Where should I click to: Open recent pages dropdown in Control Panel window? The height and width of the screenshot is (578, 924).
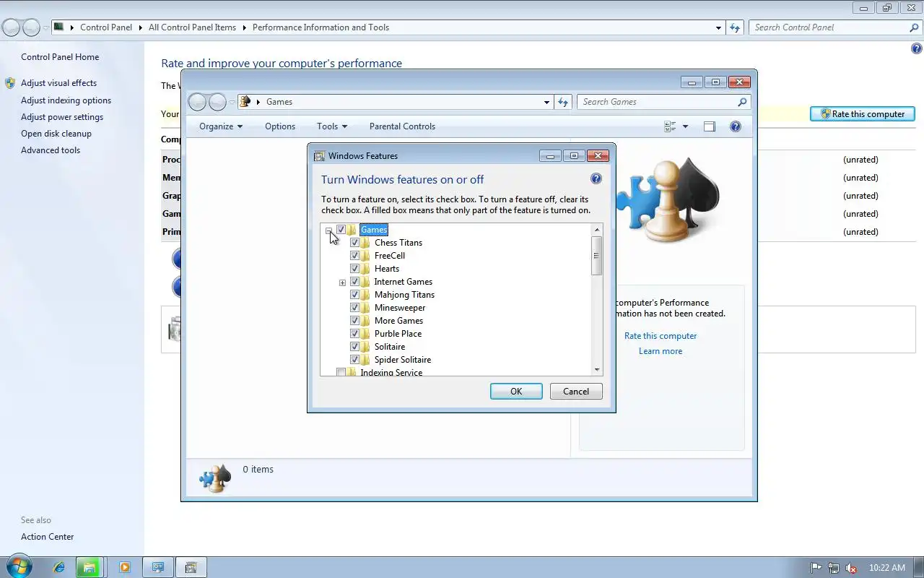point(46,28)
